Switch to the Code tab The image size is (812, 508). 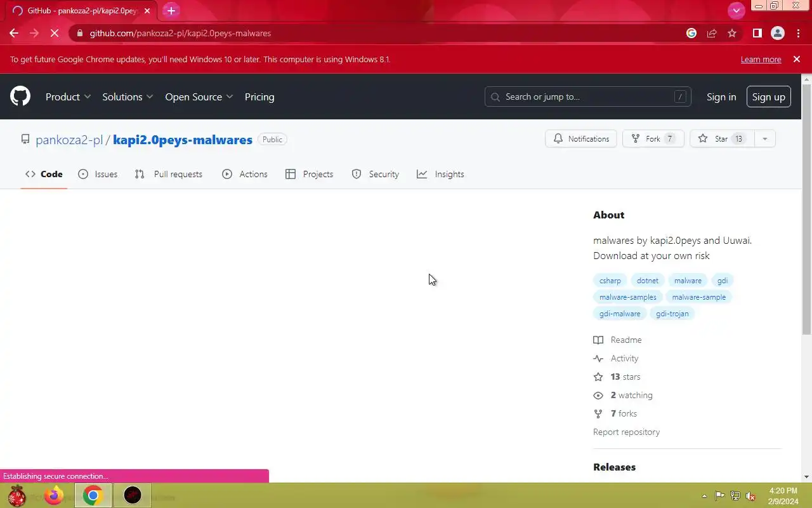click(x=44, y=174)
